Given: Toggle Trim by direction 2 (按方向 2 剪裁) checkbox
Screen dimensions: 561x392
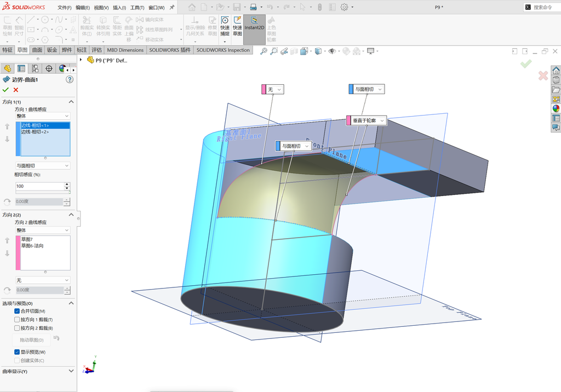Looking at the screenshot, I should pyautogui.click(x=17, y=328).
